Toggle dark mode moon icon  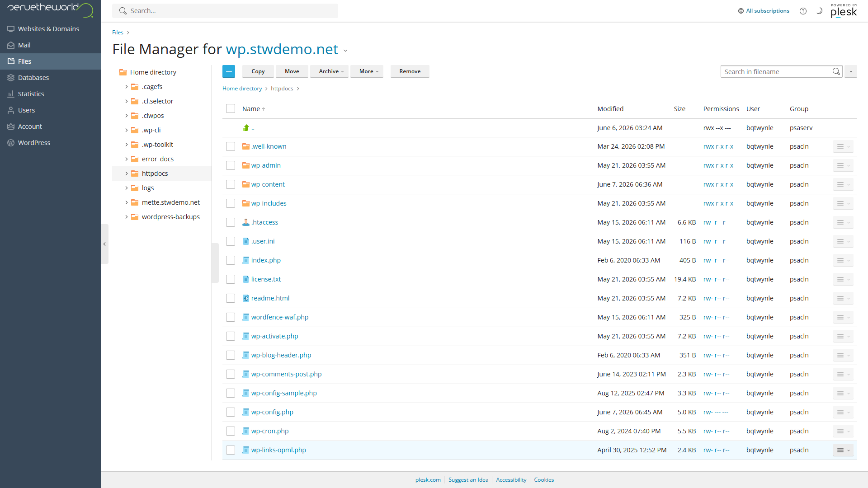(x=819, y=11)
